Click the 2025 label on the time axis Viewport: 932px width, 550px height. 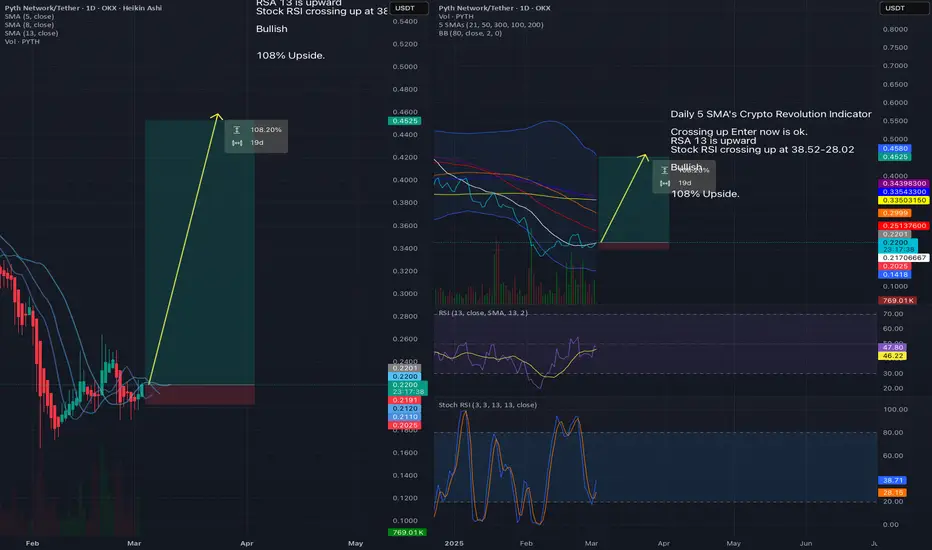click(454, 543)
